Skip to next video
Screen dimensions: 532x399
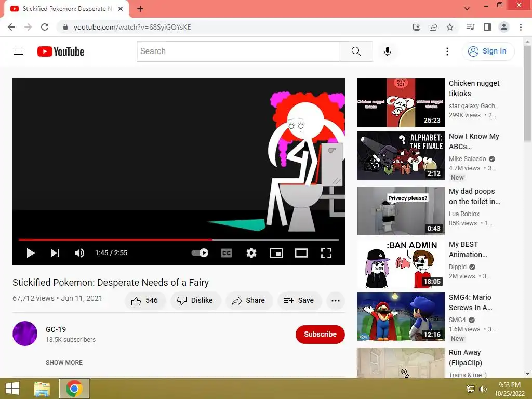point(55,253)
